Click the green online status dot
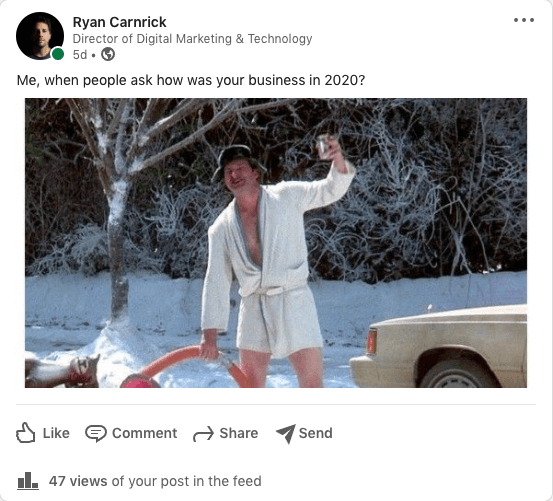Screen dimensions: 553x501 point(58,54)
